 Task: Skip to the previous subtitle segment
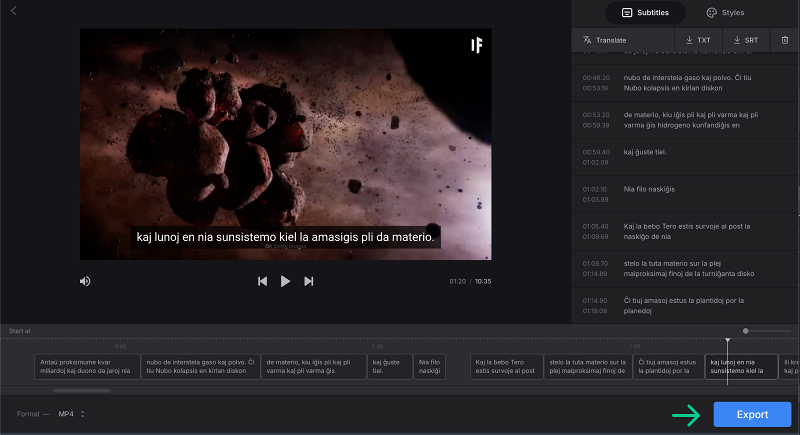pyautogui.click(x=262, y=282)
